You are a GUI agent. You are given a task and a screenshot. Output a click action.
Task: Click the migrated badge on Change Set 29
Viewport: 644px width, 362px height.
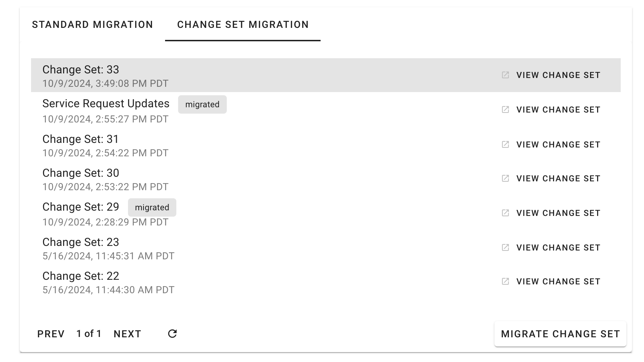click(152, 207)
